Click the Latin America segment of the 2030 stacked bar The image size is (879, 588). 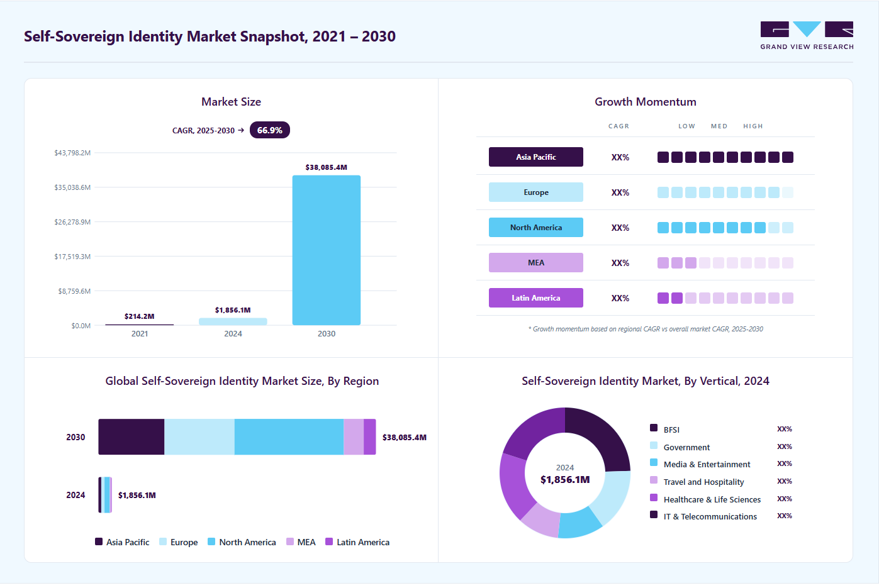click(370, 437)
